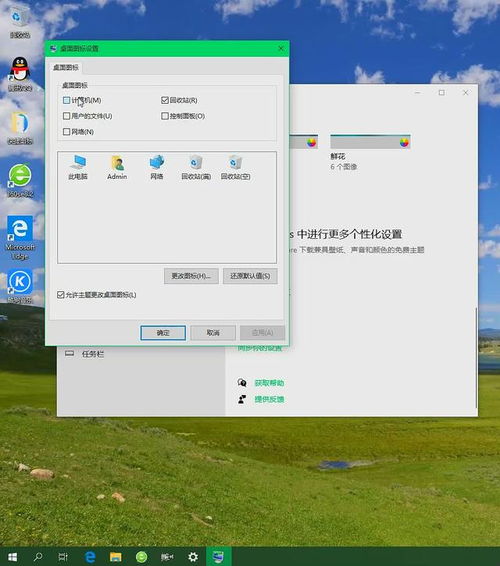Select the Microsoft Edge desktop shortcut
Image resolution: width=500 pixels, height=566 pixels.
coord(20,238)
